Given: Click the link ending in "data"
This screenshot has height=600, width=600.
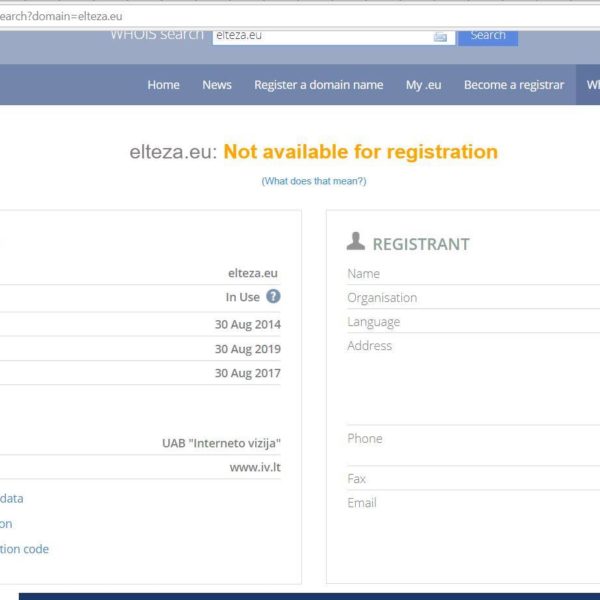Looking at the screenshot, I should [x=12, y=498].
